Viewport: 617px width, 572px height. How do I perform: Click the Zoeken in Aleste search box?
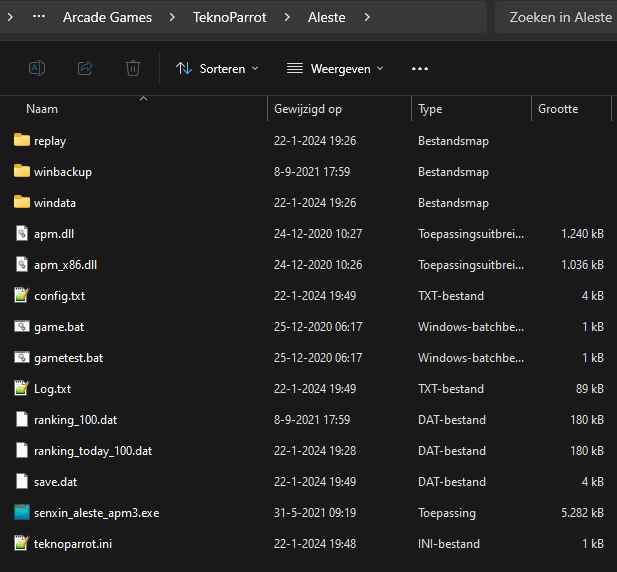[558, 17]
